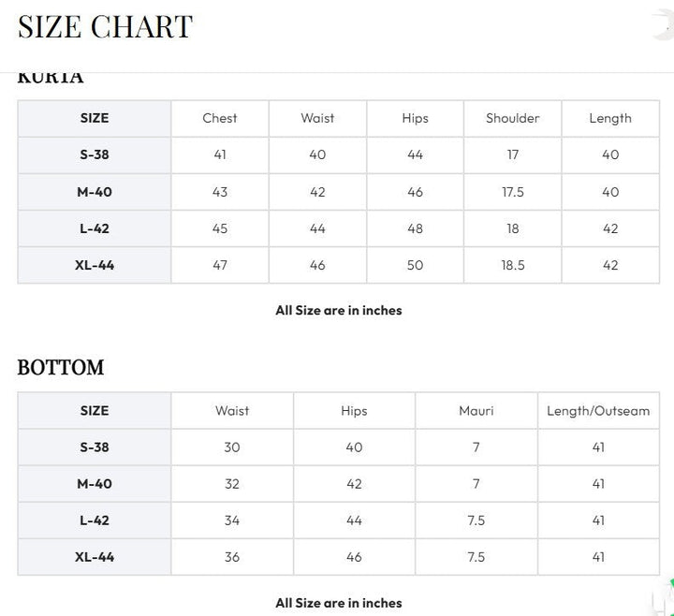Click the Length/Outseam column header

pyautogui.click(x=598, y=411)
